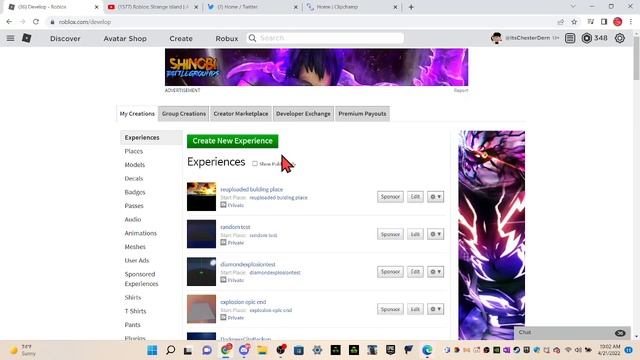Report the banner advertisement
Viewport: 640px width, 360px height.
(x=461, y=90)
